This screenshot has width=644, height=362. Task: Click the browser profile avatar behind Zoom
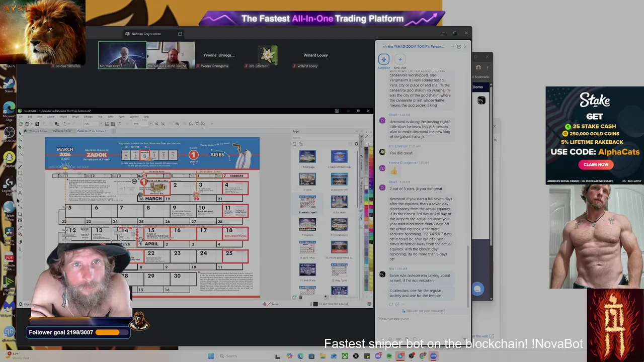tap(478, 67)
